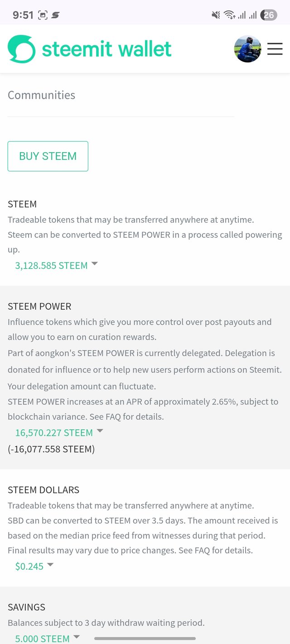
Task: Tap the battery level indicator
Action: pyautogui.click(x=269, y=15)
